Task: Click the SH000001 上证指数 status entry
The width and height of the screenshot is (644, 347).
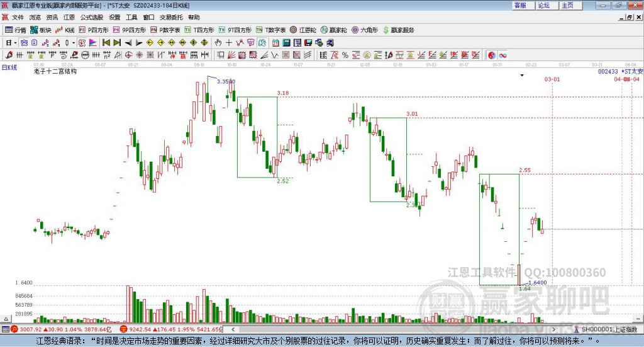Action: tap(606, 329)
